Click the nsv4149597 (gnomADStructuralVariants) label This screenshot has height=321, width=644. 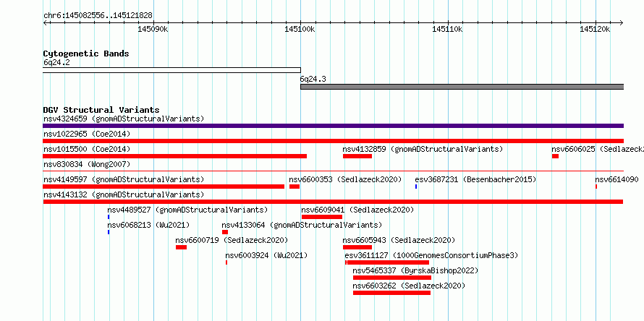pos(124,180)
